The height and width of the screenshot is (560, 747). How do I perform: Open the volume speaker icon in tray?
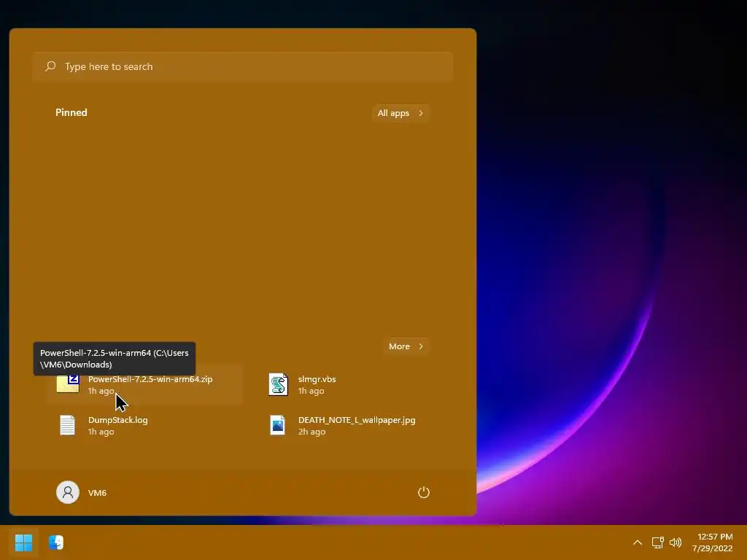tap(676, 542)
